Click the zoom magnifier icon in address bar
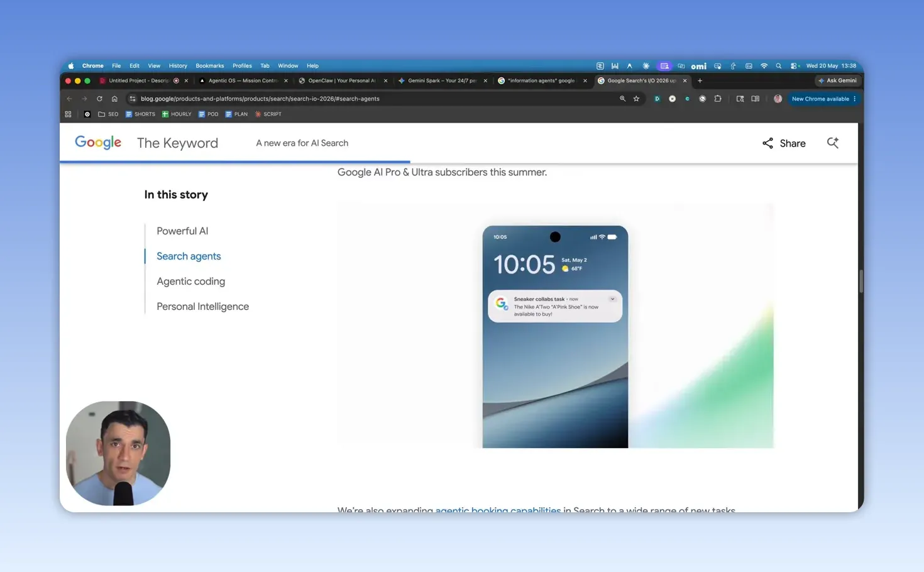 tap(622, 99)
